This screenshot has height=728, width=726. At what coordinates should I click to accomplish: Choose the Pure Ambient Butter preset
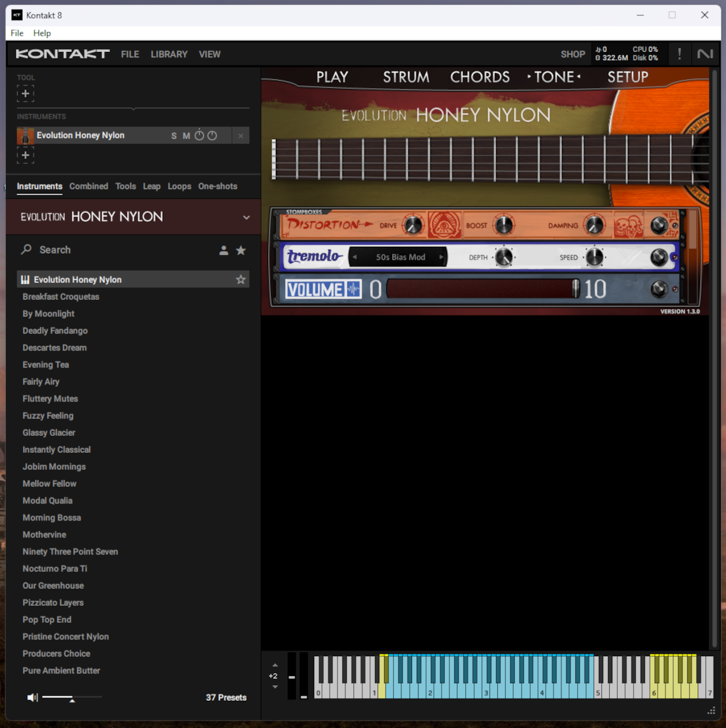(61, 671)
